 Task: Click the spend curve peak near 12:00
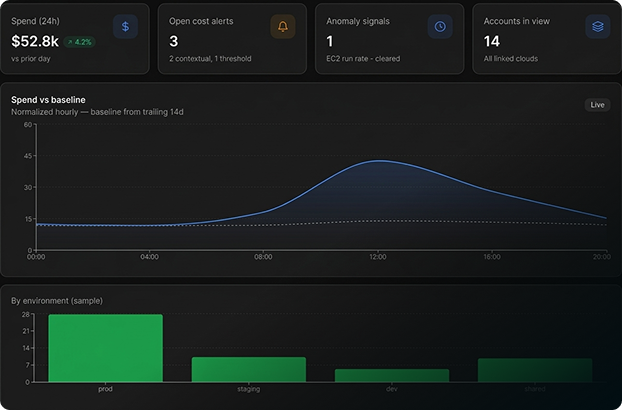click(379, 161)
